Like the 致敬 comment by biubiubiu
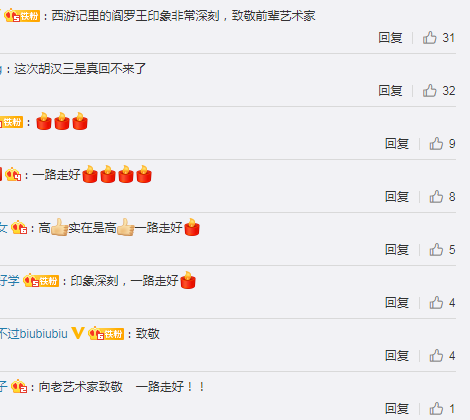The width and height of the screenshot is (470, 420). click(x=436, y=356)
